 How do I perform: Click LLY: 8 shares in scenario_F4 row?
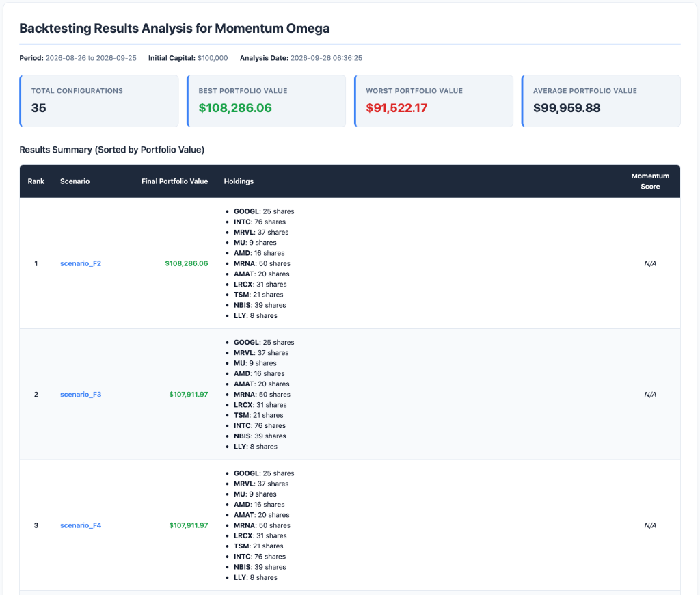[x=256, y=578]
